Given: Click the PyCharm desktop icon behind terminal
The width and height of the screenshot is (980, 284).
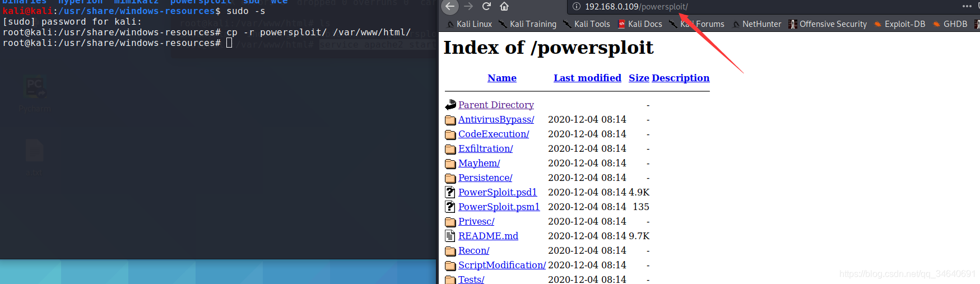Looking at the screenshot, I should [34, 94].
